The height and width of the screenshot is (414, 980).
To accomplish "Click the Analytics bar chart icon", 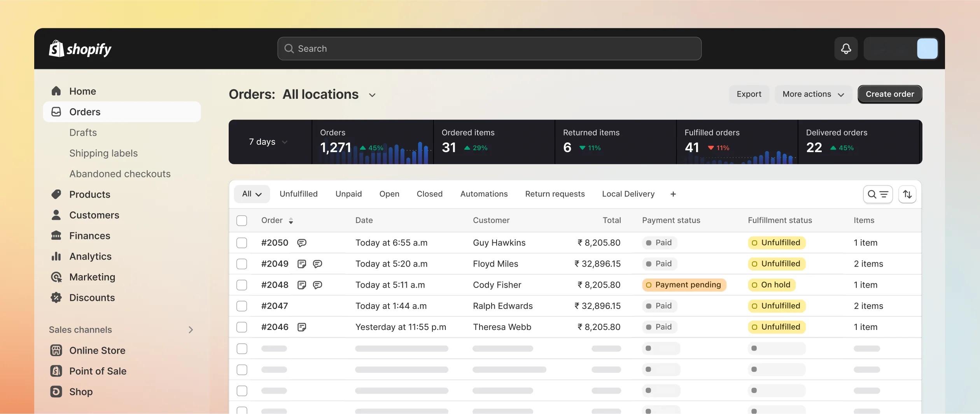I will pyautogui.click(x=56, y=256).
